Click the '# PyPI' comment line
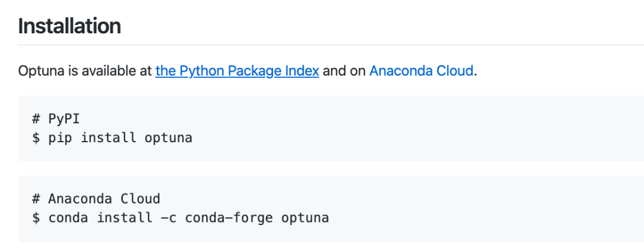 (x=57, y=118)
